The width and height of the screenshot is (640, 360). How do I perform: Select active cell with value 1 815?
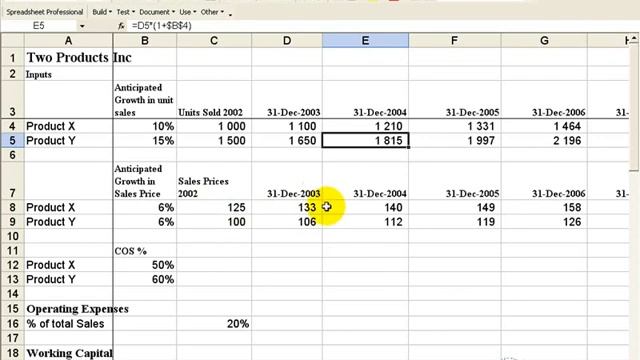[x=365, y=140]
